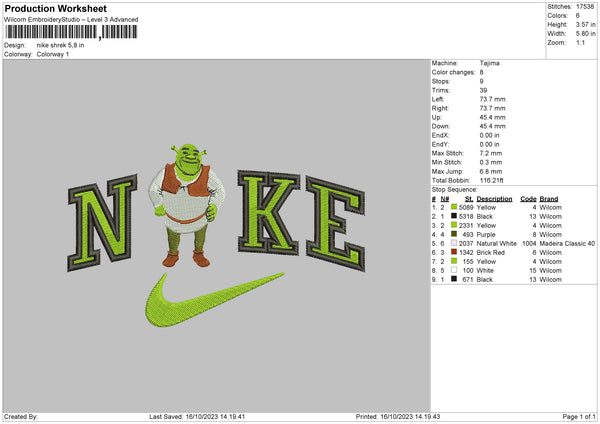
Task: Select the 'Up:' measurement label
Action: 437,117
